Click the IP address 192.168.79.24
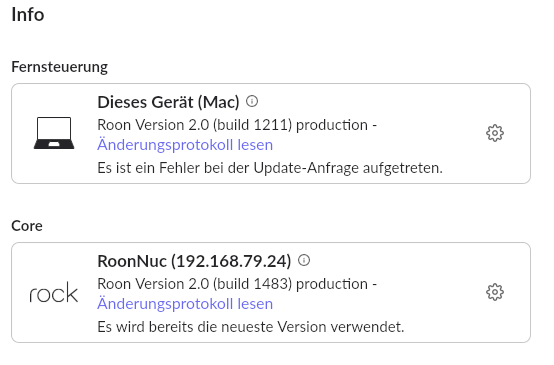 (x=231, y=261)
